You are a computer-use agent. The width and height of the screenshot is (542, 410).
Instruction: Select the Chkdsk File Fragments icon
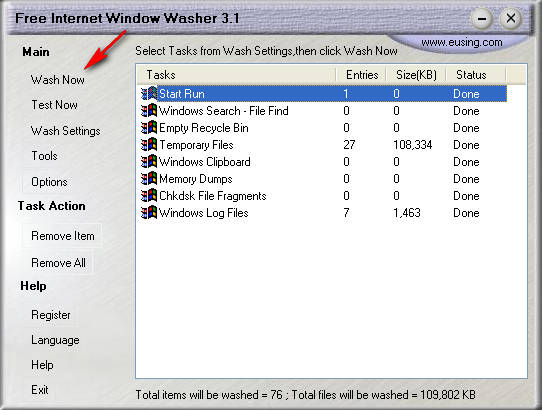tap(149, 195)
